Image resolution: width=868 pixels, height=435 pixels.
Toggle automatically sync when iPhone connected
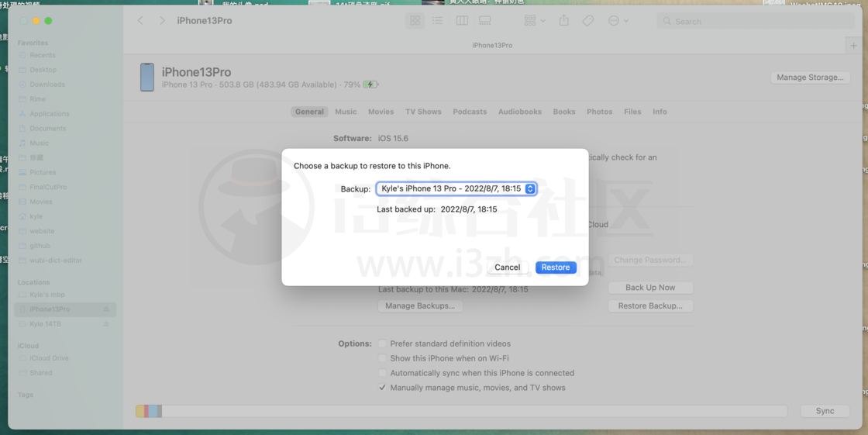tap(382, 373)
